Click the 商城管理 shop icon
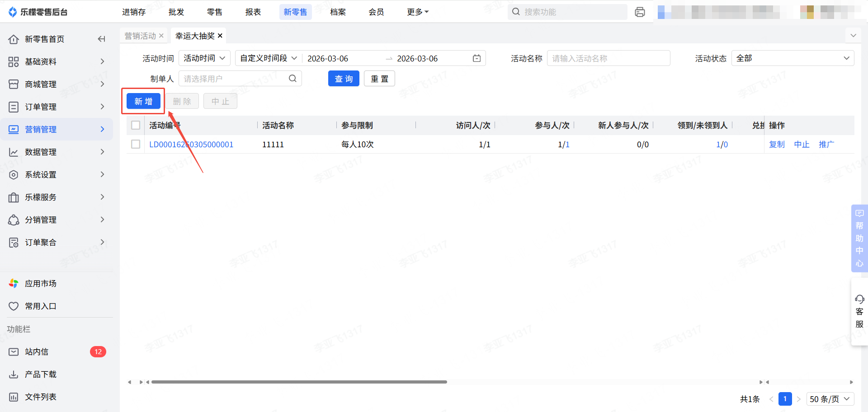The image size is (868, 412). [x=14, y=84]
